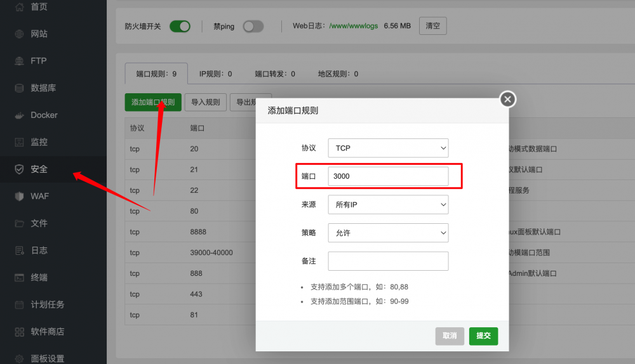The height and width of the screenshot is (364, 635).
Task: Expand the policy 允许 dropdown
Action: point(388,233)
